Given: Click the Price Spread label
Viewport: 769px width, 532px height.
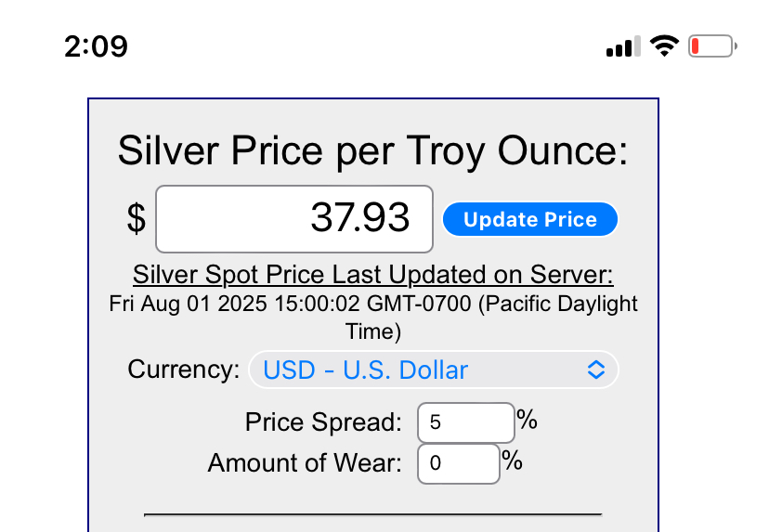Looking at the screenshot, I should pos(323,422).
